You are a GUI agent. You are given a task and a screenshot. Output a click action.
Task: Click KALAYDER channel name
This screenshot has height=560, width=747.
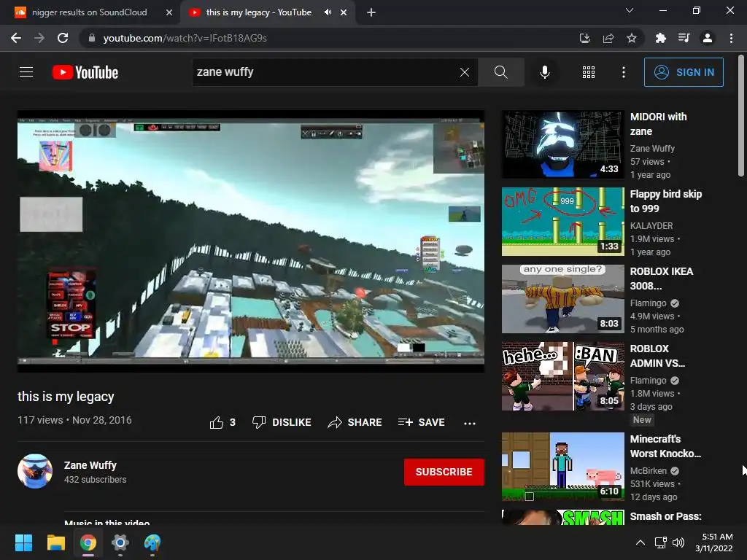click(x=651, y=226)
